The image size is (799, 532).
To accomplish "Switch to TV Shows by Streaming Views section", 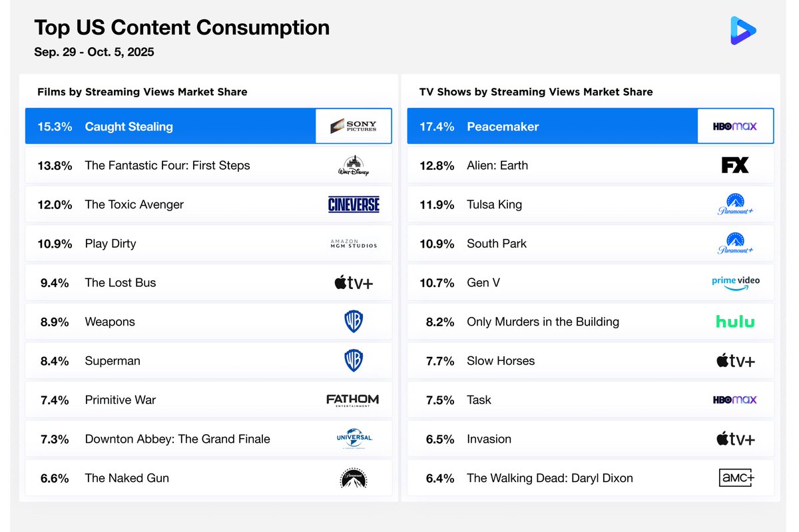I will coord(535,92).
